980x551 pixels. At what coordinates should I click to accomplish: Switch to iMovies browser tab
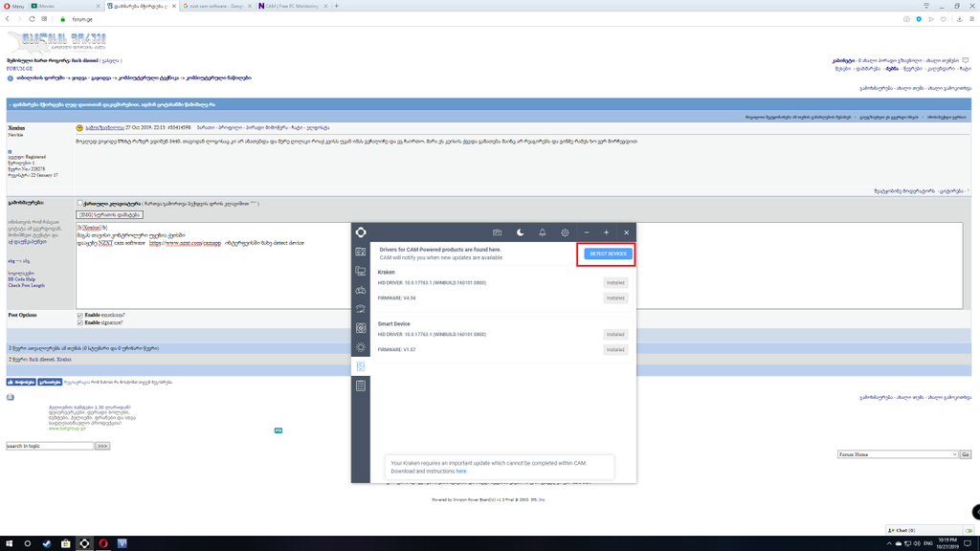click(64, 6)
